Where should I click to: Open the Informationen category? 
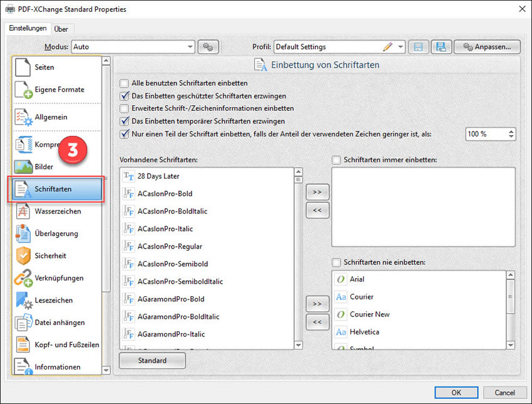(x=57, y=366)
